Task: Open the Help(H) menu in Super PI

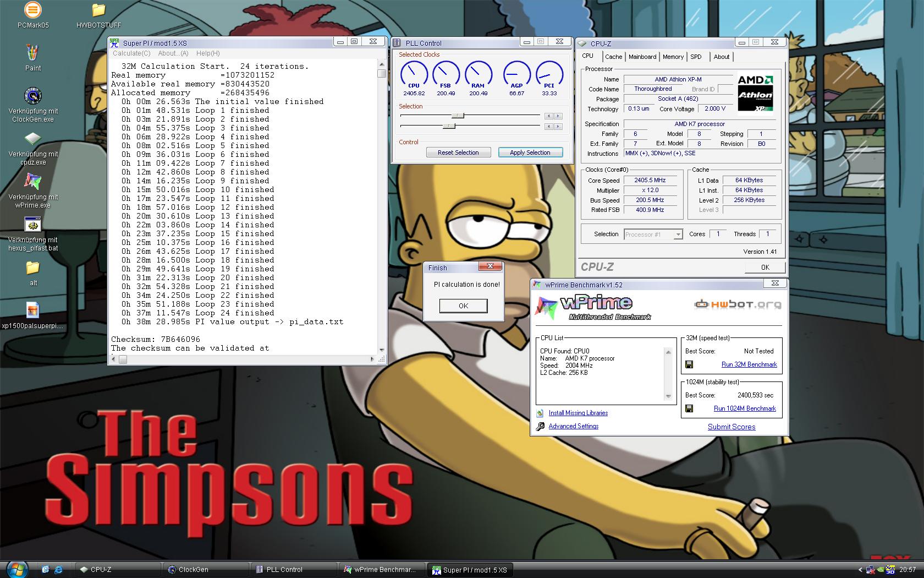Action: [x=208, y=53]
